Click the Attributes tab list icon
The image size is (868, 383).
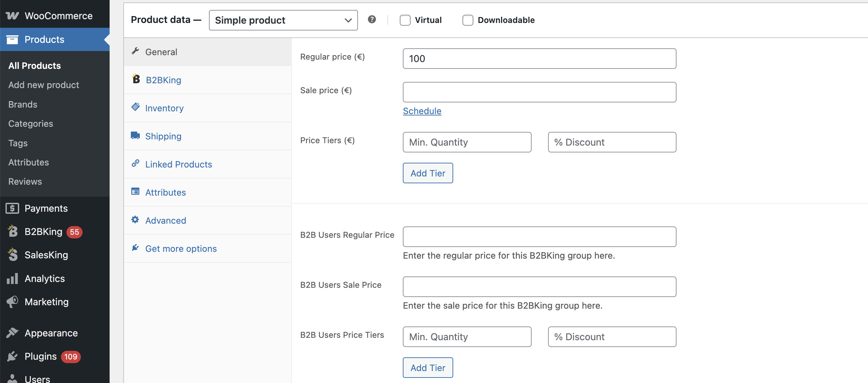point(135,191)
